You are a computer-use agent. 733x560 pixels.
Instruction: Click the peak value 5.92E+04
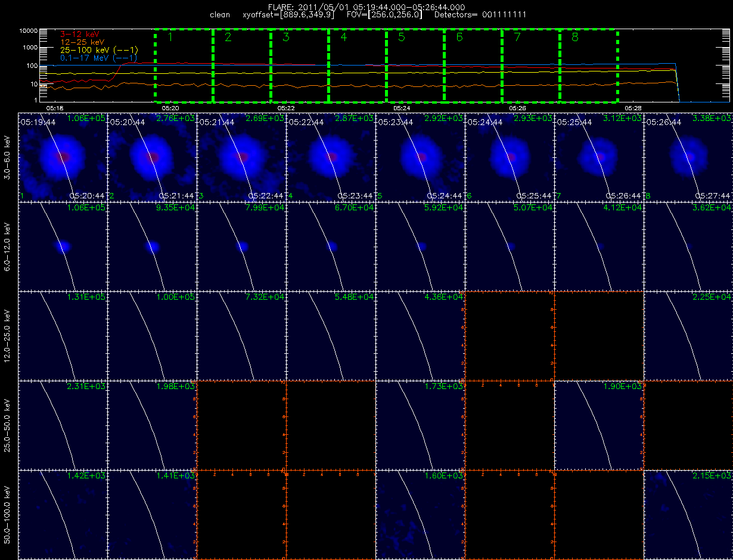(x=444, y=208)
